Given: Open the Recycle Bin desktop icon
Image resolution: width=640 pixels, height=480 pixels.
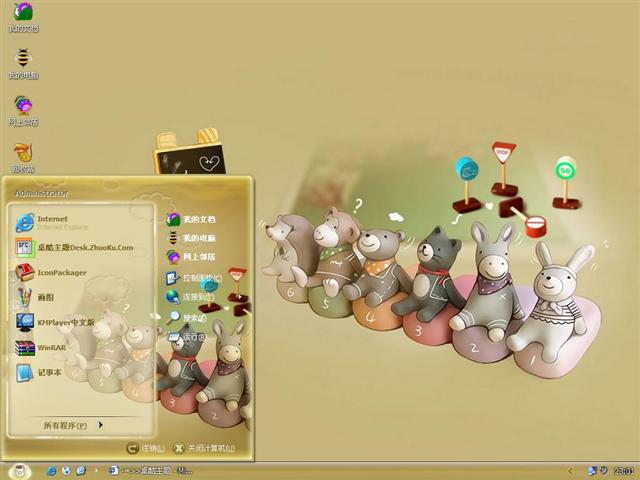Looking at the screenshot, I should (x=23, y=158).
